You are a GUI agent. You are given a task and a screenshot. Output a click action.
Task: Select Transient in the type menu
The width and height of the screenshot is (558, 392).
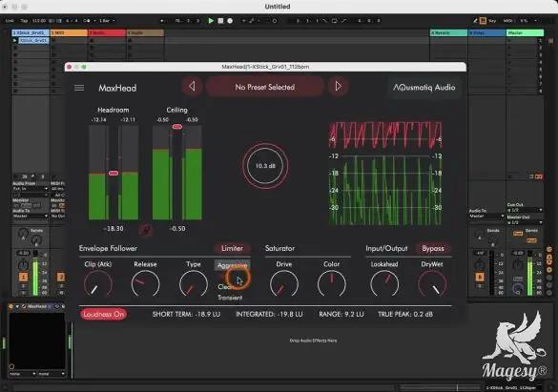230,298
